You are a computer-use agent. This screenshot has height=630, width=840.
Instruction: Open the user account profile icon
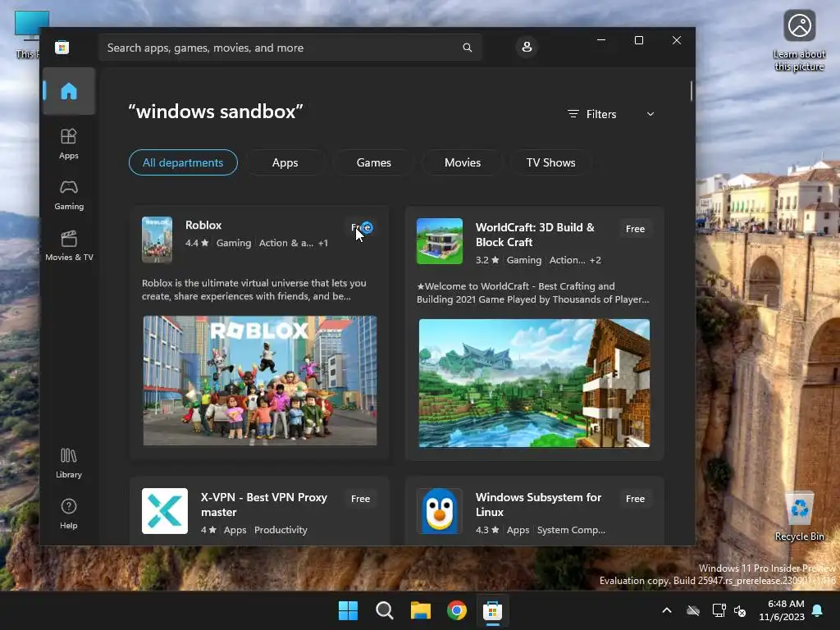(527, 47)
